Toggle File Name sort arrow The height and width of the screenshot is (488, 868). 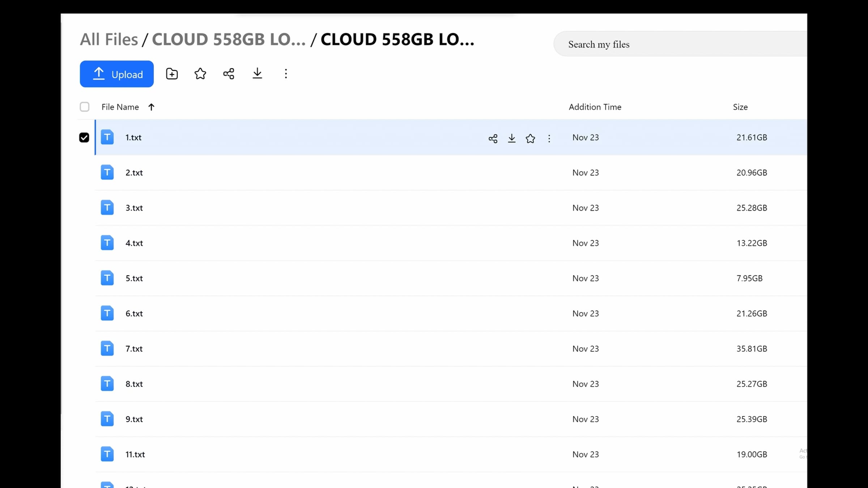(x=151, y=107)
